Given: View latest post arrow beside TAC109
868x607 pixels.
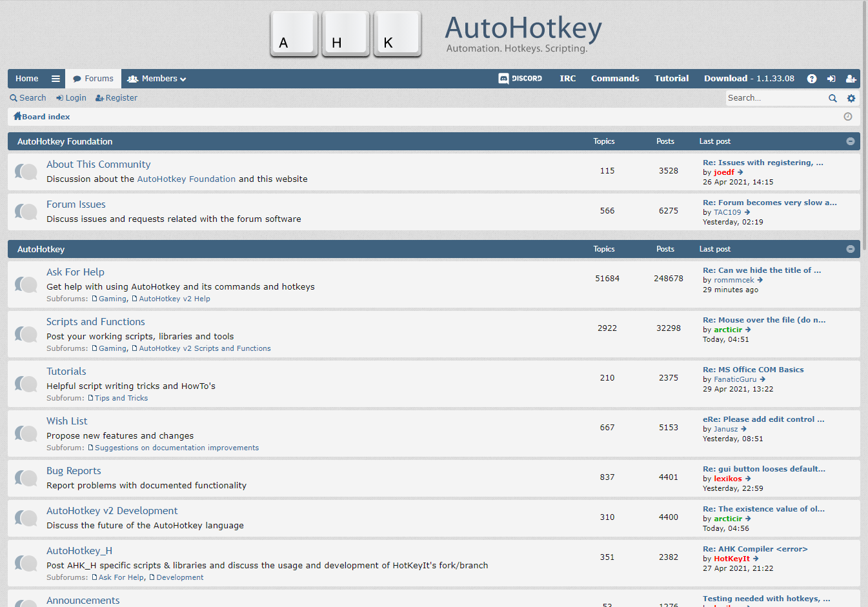Looking at the screenshot, I should click(x=747, y=212).
